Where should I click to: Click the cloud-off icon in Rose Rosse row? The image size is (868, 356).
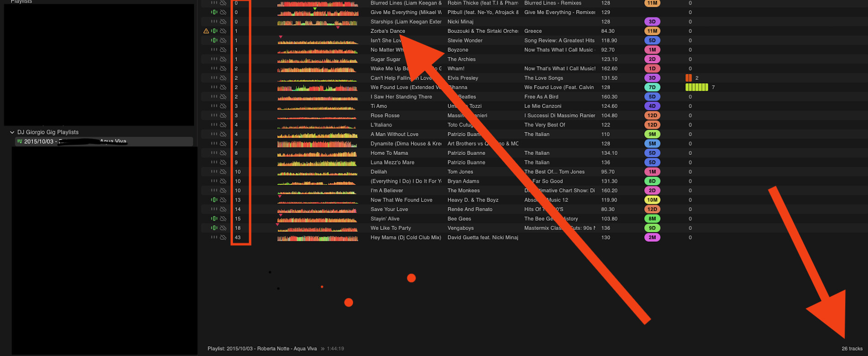click(223, 115)
